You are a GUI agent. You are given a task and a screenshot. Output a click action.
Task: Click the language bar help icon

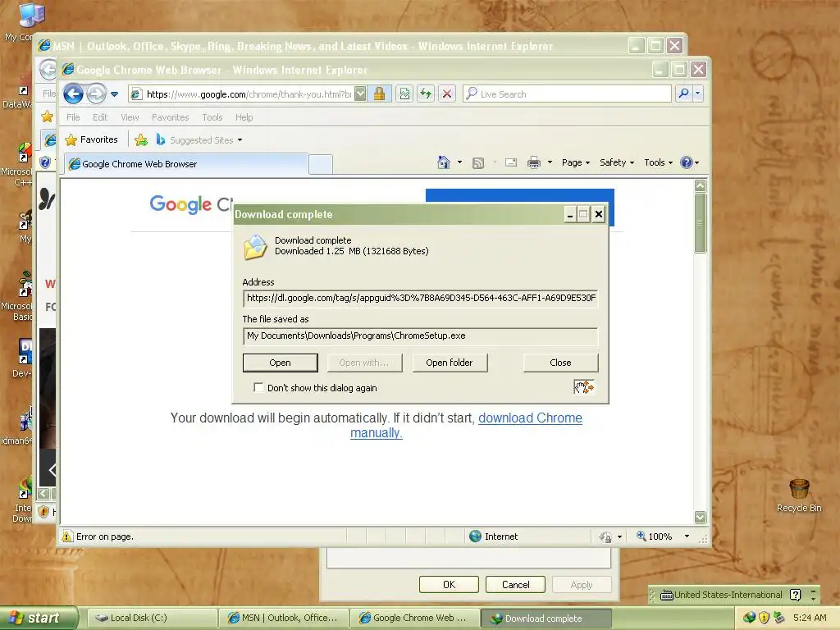(796, 595)
